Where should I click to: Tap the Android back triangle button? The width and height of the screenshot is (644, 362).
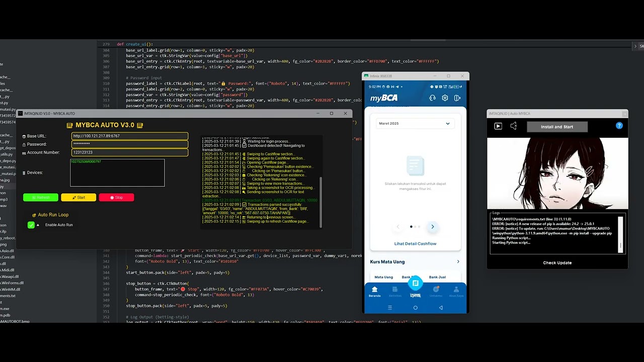coord(441,308)
